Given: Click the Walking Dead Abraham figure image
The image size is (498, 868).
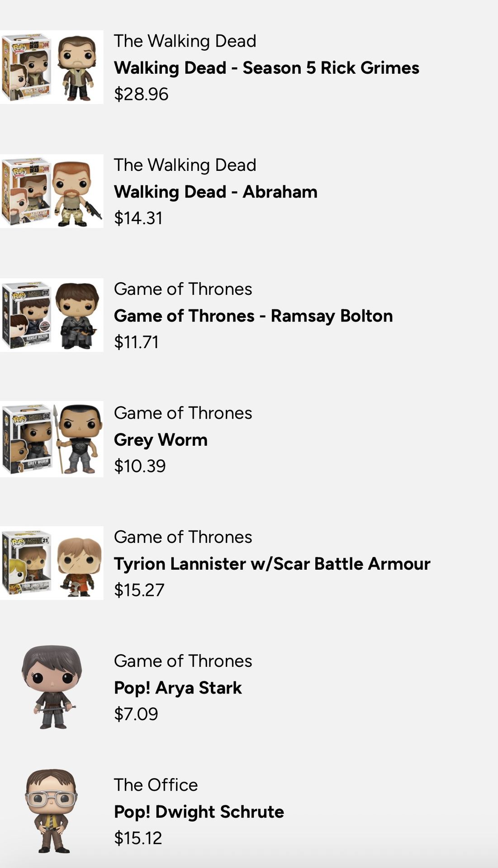Looking at the screenshot, I should pyautogui.click(x=52, y=191).
